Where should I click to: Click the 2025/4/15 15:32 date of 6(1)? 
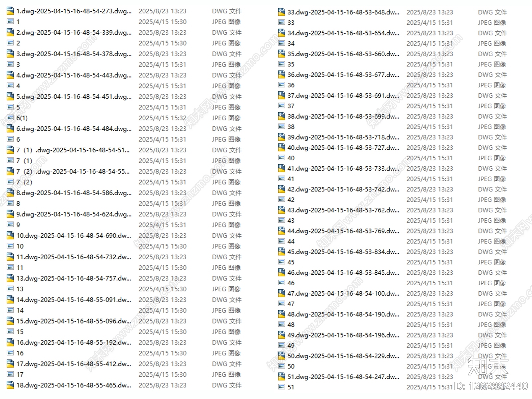coord(163,118)
